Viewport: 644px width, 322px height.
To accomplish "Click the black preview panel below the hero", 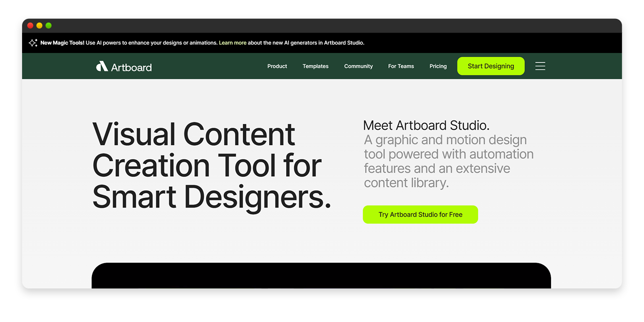I will coord(321,276).
